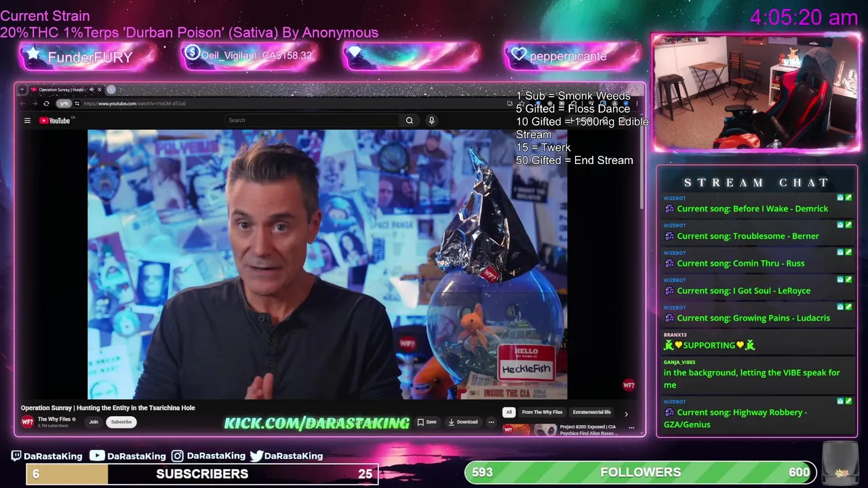The width and height of the screenshot is (868, 488).
Task: Open a new browser tab
Action: (111, 89)
